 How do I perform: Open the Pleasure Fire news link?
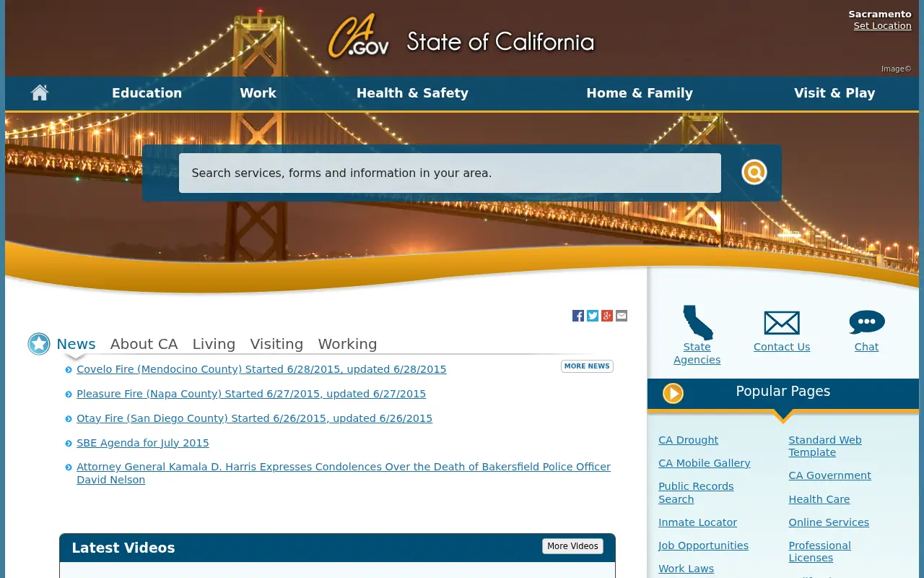[x=251, y=394]
